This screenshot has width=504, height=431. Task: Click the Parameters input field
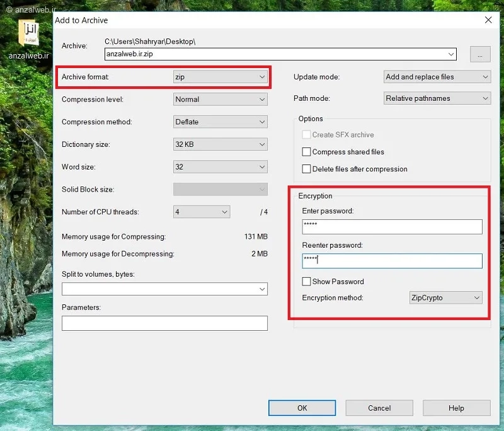(164, 323)
